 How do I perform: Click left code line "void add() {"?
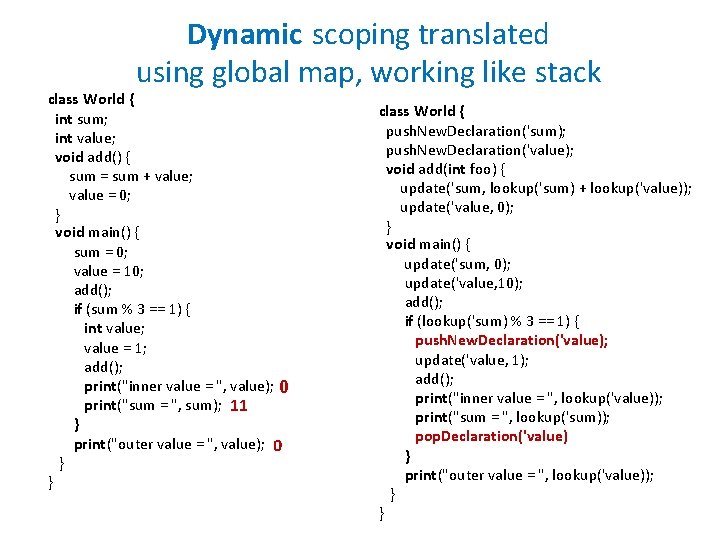pyautogui.click(x=93, y=158)
